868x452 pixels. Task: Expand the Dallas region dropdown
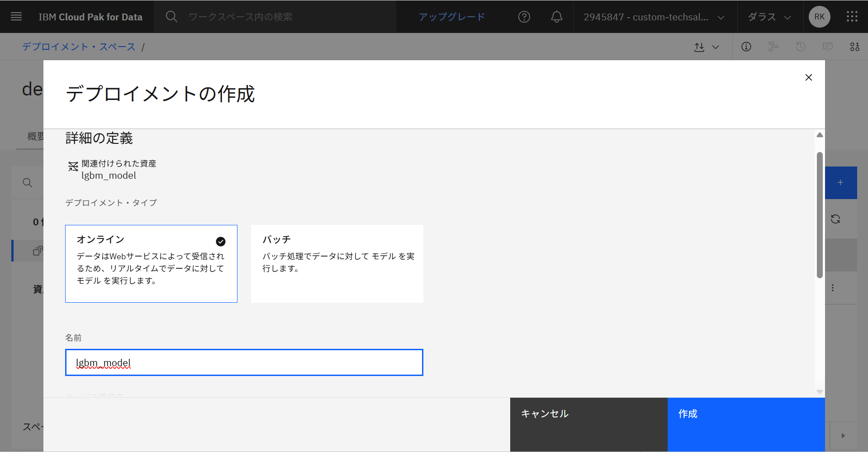(769, 17)
